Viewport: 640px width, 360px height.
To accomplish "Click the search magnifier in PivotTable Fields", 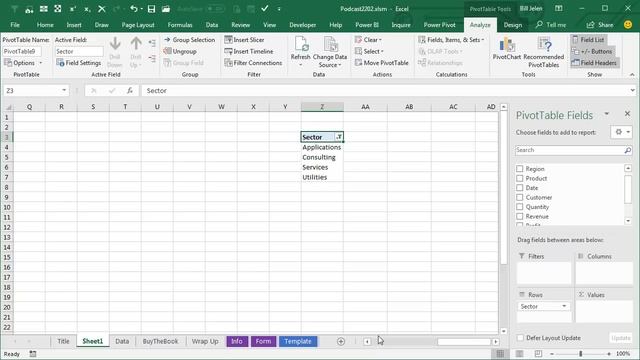I will (627, 150).
